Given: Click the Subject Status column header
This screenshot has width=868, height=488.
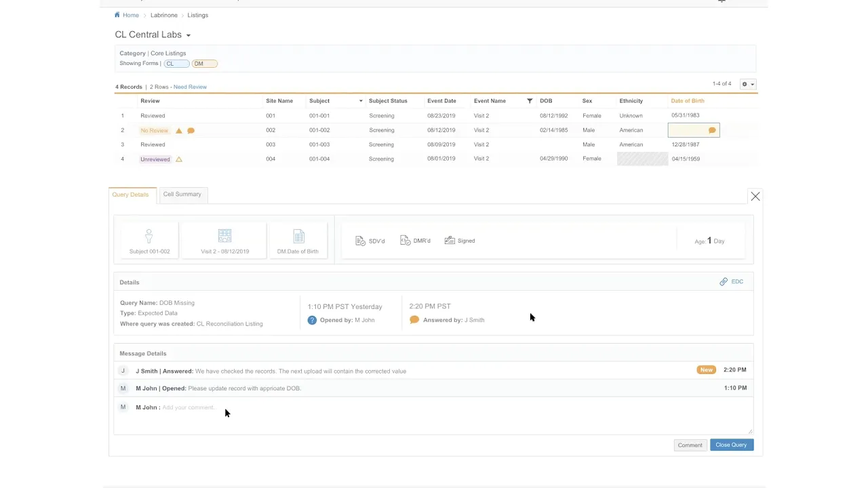Looking at the screenshot, I should [x=388, y=101].
